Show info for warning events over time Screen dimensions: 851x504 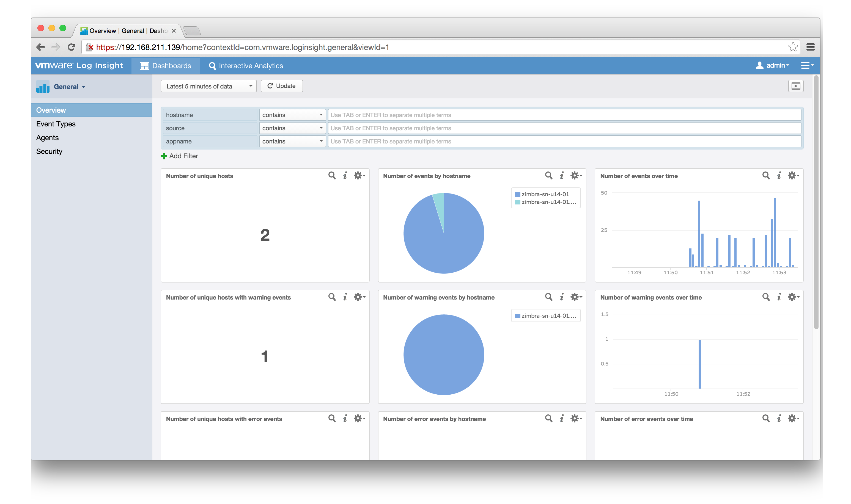(x=779, y=297)
